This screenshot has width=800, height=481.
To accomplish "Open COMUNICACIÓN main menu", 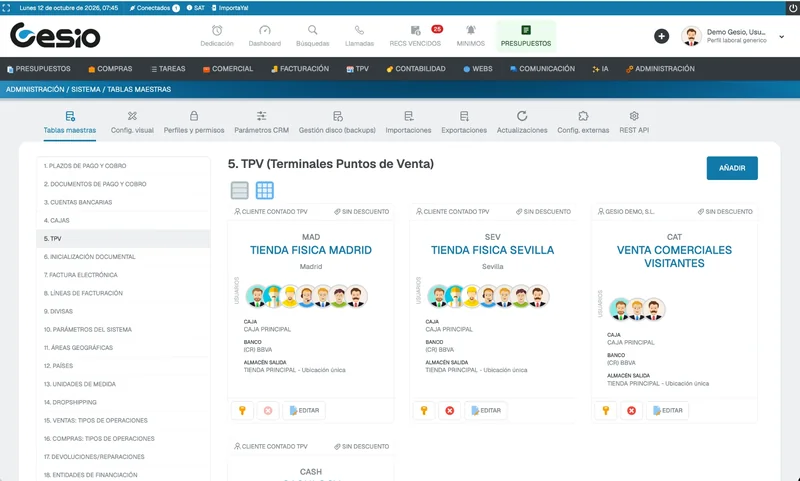I will pyautogui.click(x=542, y=69).
